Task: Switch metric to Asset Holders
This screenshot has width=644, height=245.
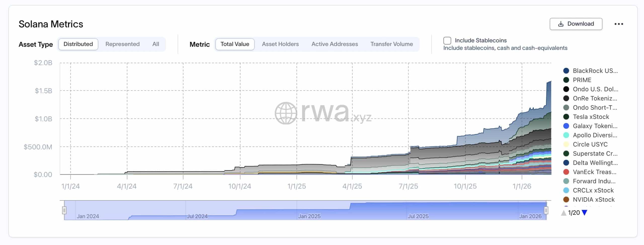Action: [x=280, y=44]
